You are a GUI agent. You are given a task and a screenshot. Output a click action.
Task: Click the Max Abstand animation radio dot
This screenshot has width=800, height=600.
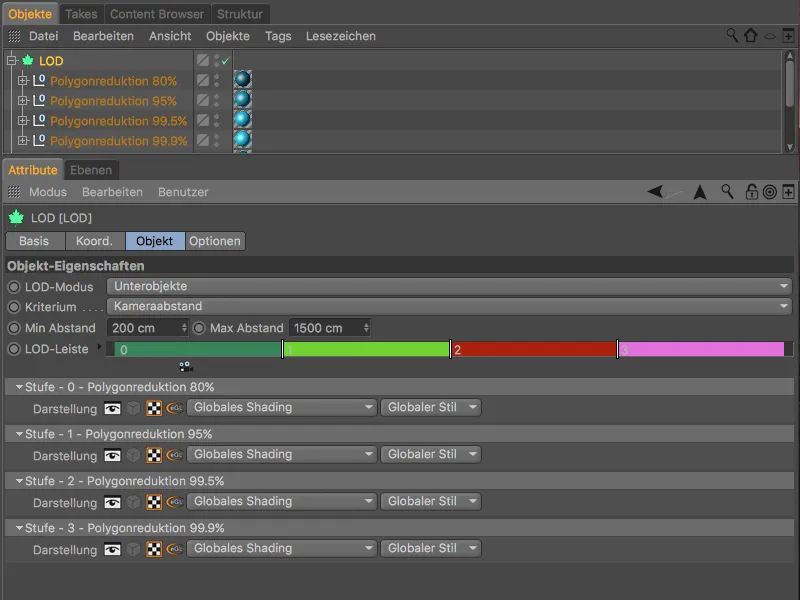199,328
